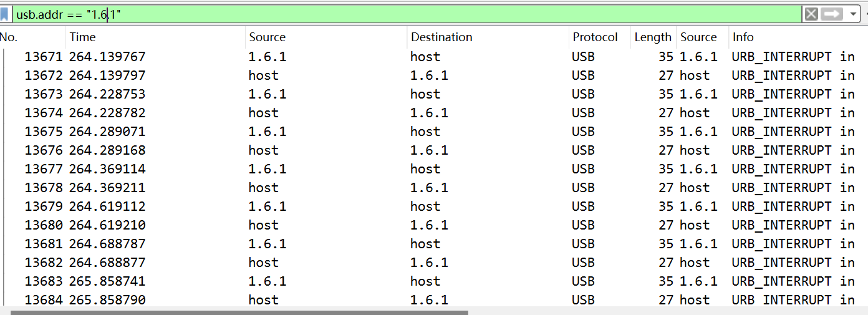Viewport: 868px width, 315px height.
Task: Apply the display filter using the arrow icon
Action: [832, 14]
